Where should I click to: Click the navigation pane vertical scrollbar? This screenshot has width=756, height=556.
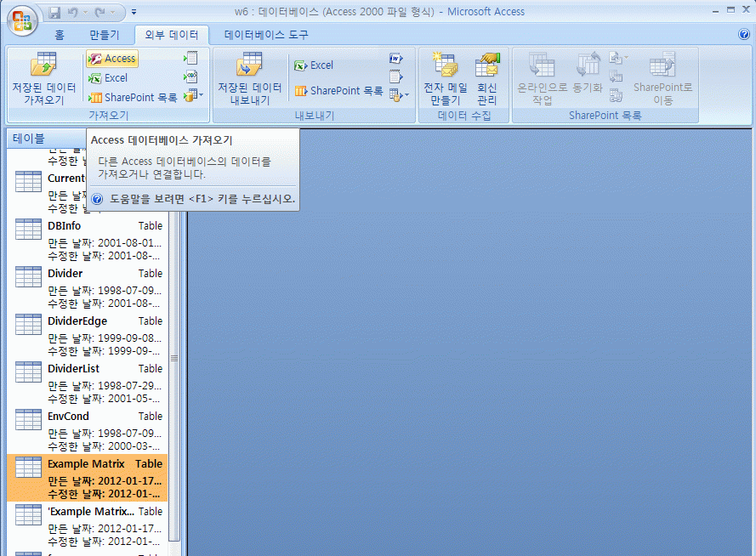tap(174, 357)
